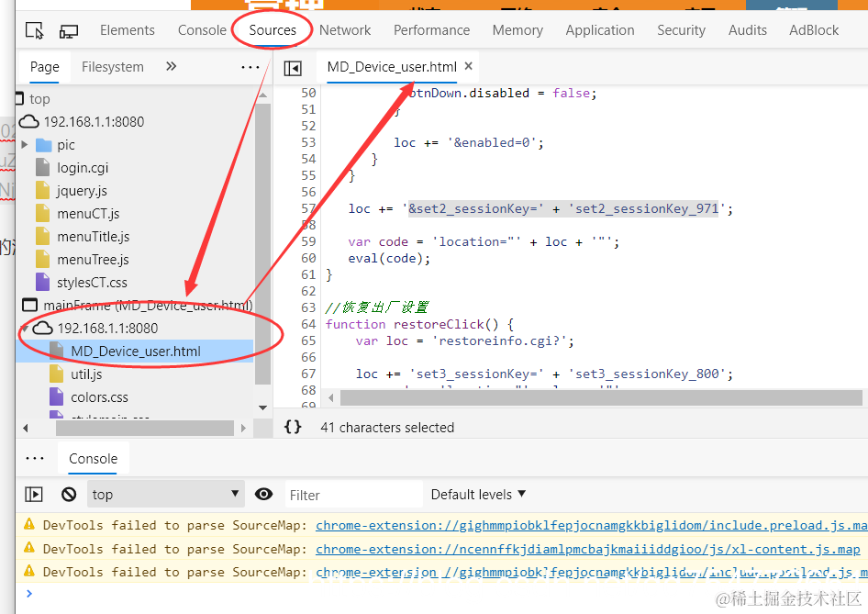Show the console sidebar icon

34,494
